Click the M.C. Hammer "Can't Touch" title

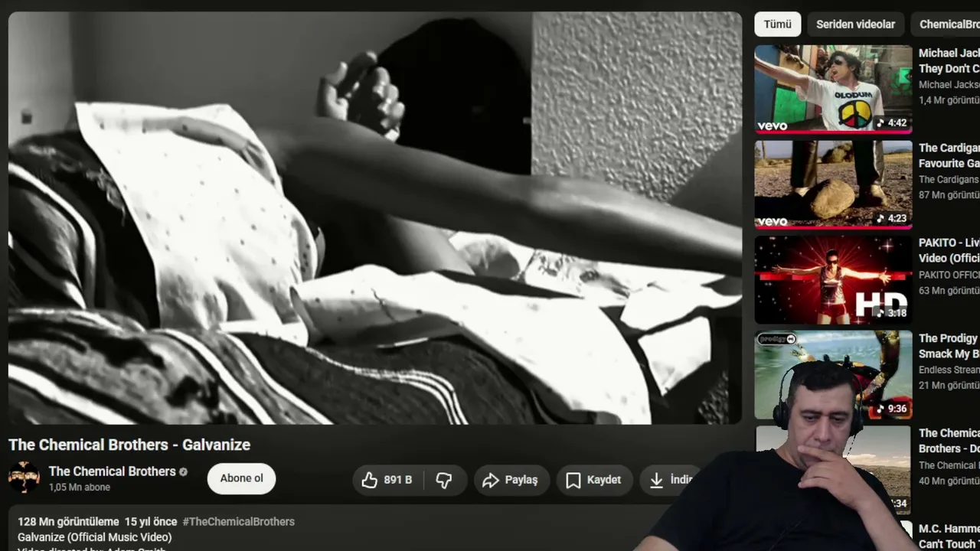(x=949, y=536)
